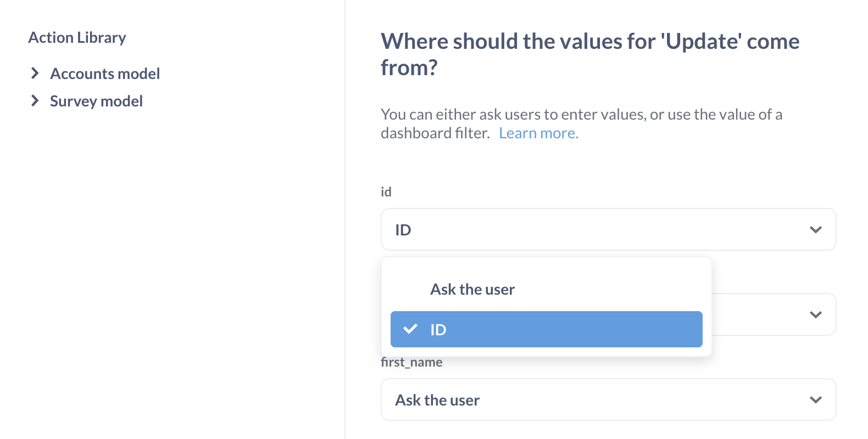Image resolution: width=868 pixels, height=439 pixels.
Task: Expand the Survey model chevron
Action: 35,101
